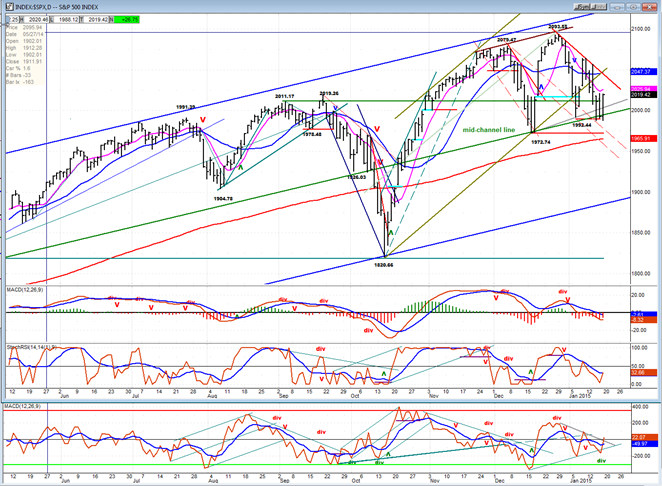
Task: Minimize the S&P 500 chart window
Action: [x=617, y=7]
